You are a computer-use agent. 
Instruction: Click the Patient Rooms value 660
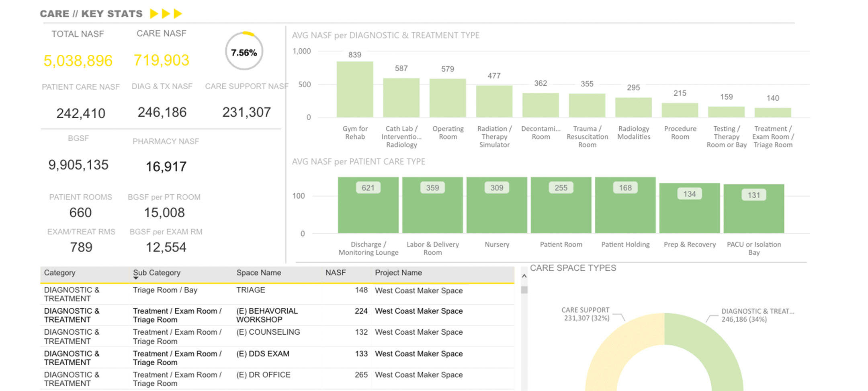pyautogui.click(x=80, y=212)
